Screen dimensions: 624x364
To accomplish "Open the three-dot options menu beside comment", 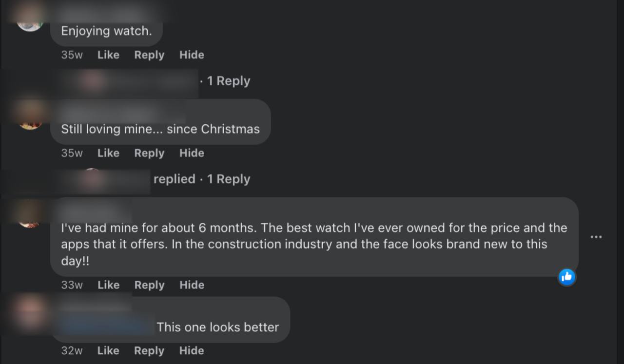I will (x=596, y=237).
